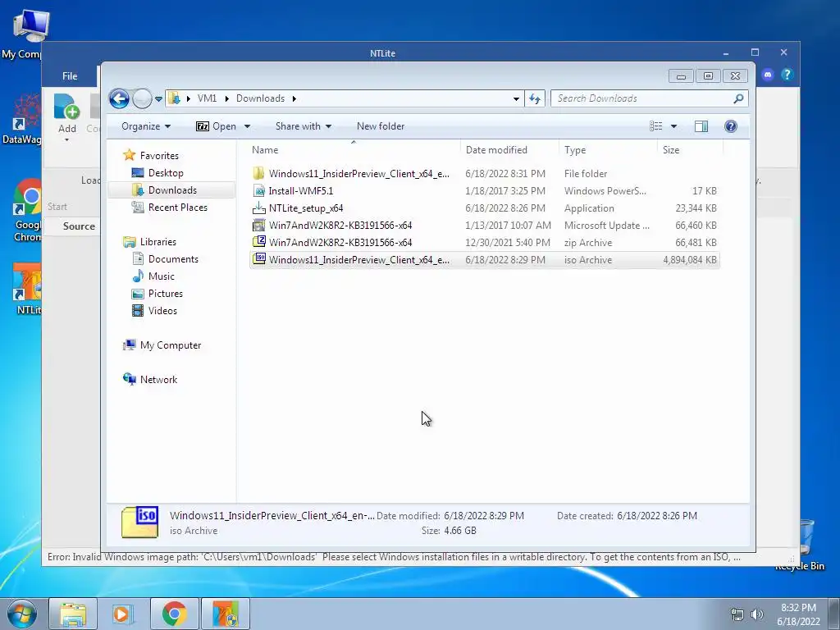Open the Pictures library
The height and width of the screenshot is (630, 840).
pos(165,293)
